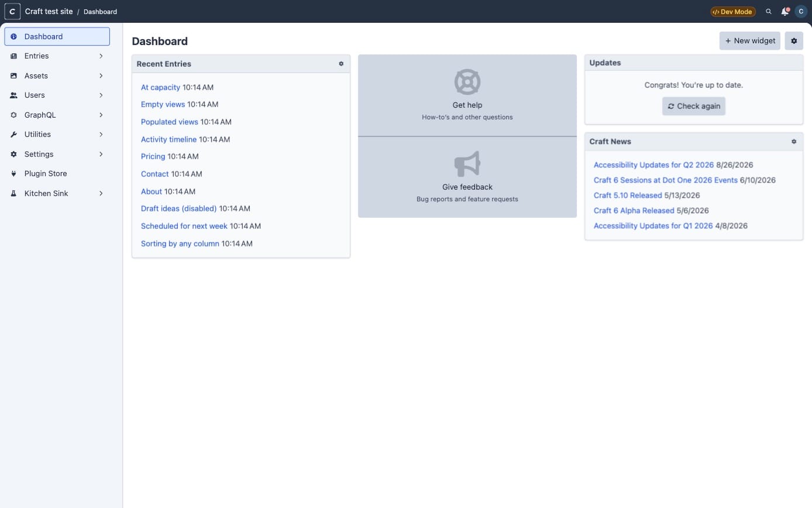Open Craft 5.10 Released news link
The width and height of the screenshot is (812, 508).
point(628,195)
